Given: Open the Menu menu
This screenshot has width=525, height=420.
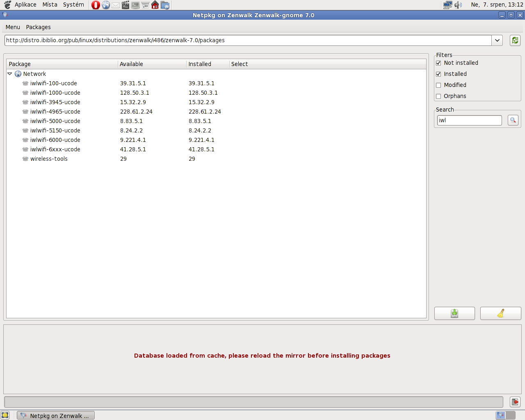Looking at the screenshot, I should tap(13, 27).
